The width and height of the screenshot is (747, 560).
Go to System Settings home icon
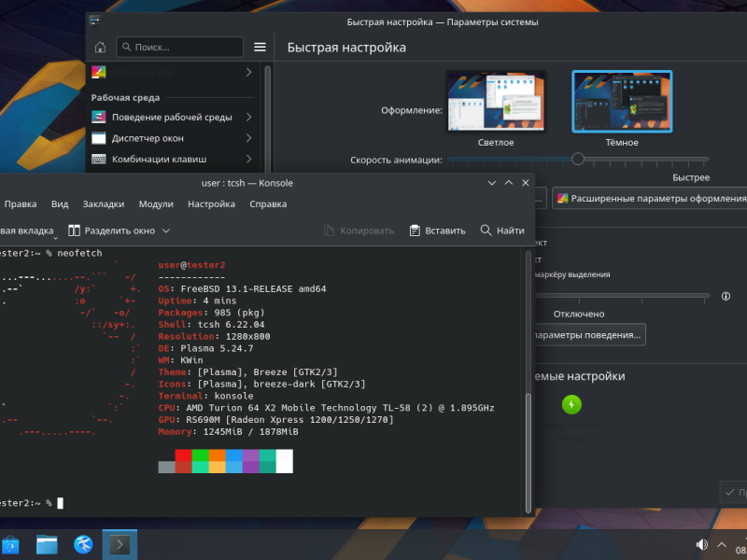pos(100,48)
